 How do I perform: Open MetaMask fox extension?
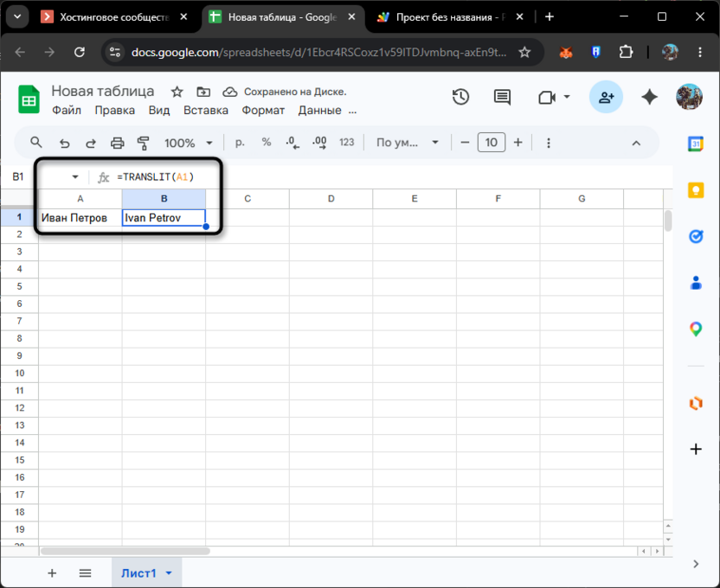point(566,52)
